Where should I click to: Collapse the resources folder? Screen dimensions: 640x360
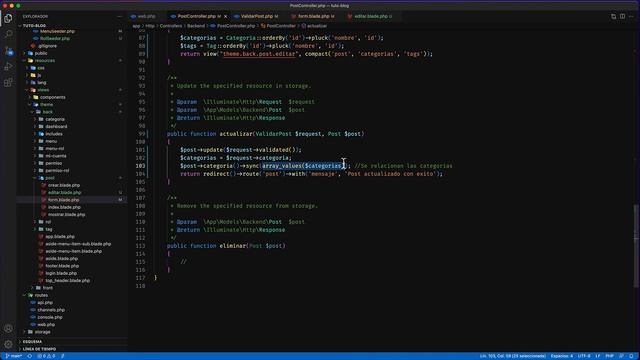click(x=44, y=60)
